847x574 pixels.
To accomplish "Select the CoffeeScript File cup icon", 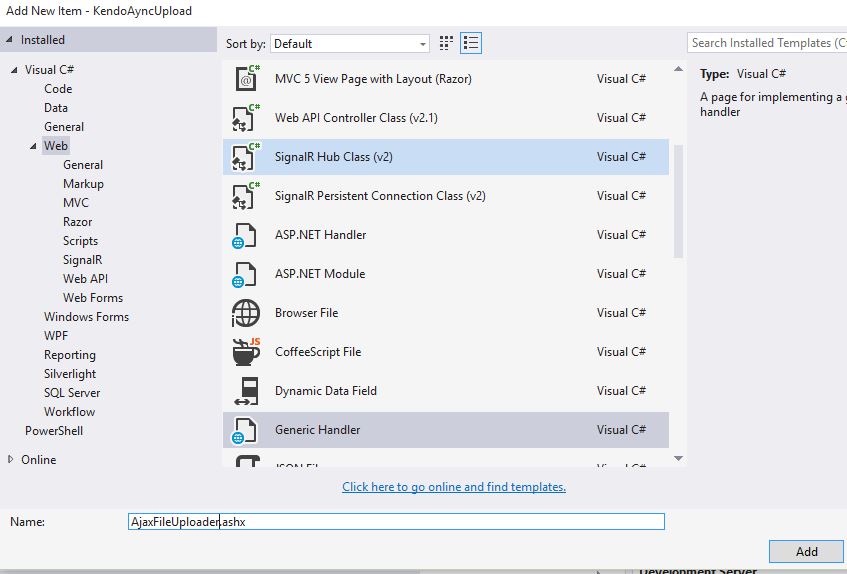I will tap(245, 352).
